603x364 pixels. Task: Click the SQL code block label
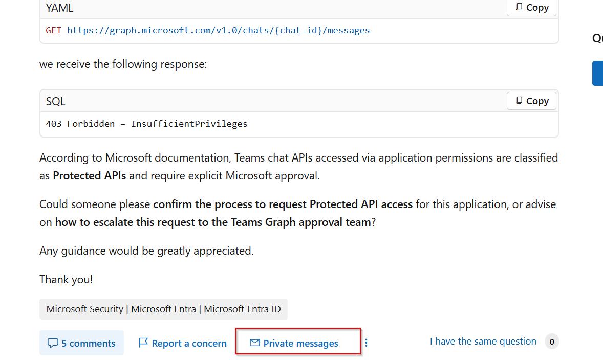(56, 101)
